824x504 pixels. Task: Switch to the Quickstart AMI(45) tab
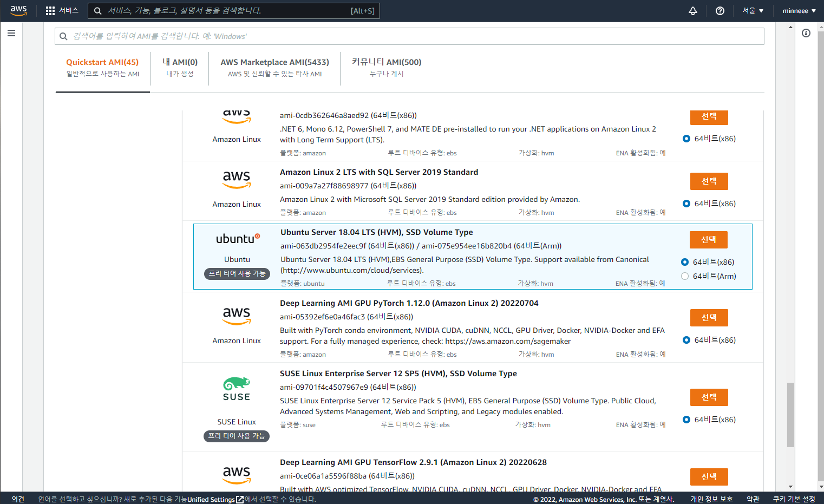click(102, 68)
